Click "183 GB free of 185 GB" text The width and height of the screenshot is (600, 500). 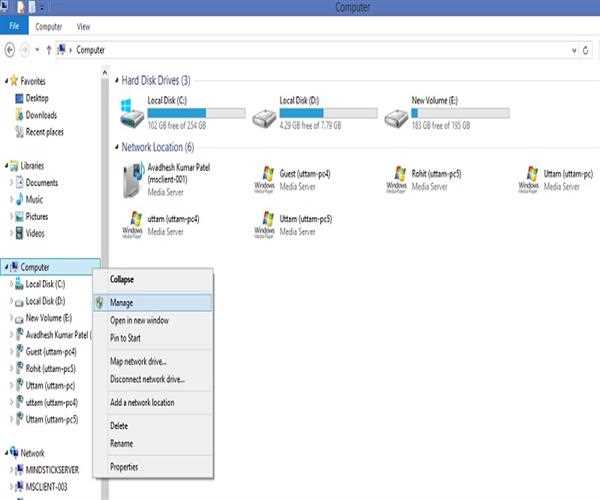click(441, 125)
